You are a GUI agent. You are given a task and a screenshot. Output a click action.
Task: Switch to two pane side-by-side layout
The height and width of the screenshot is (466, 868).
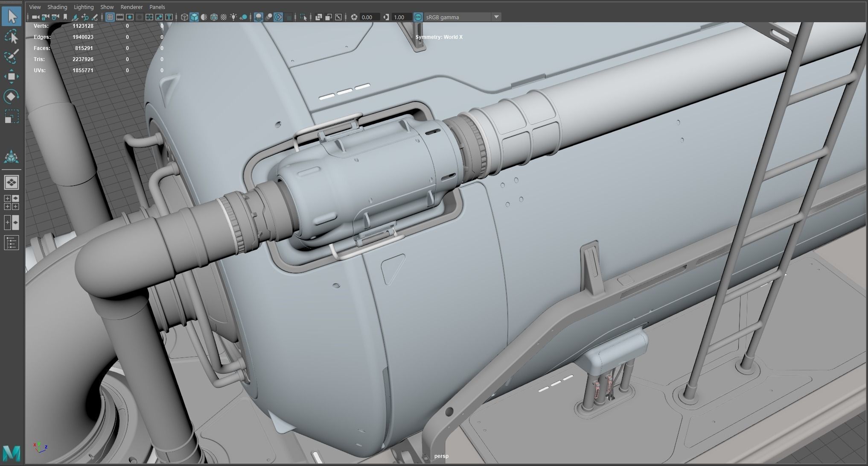click(x=12, y=223)
